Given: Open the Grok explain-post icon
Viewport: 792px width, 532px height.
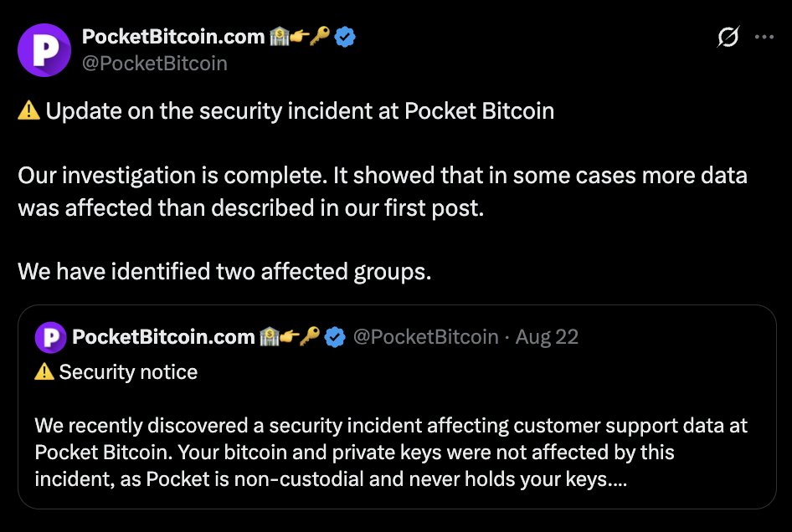Looking at the screenshot, I should pos(728,36).
